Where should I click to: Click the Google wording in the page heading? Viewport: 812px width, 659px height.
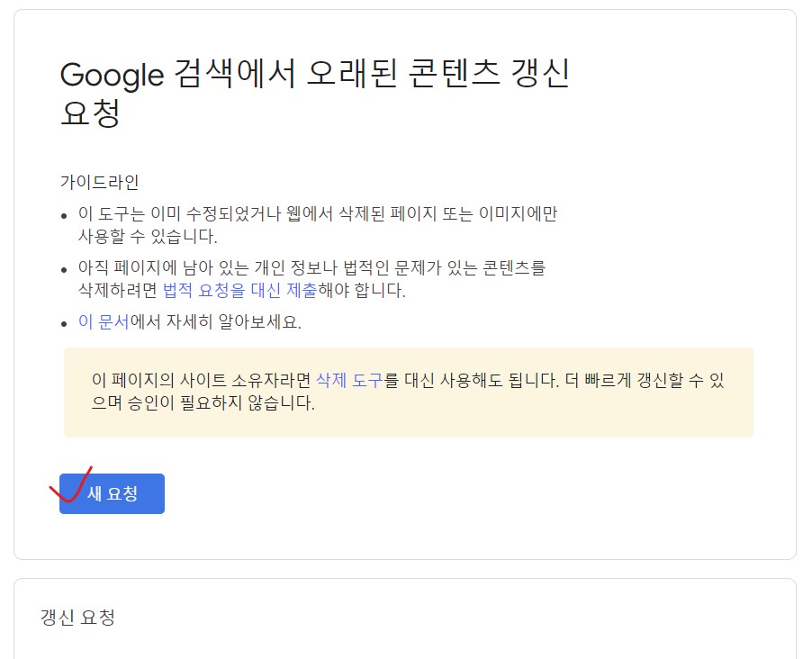pos(108,77)
